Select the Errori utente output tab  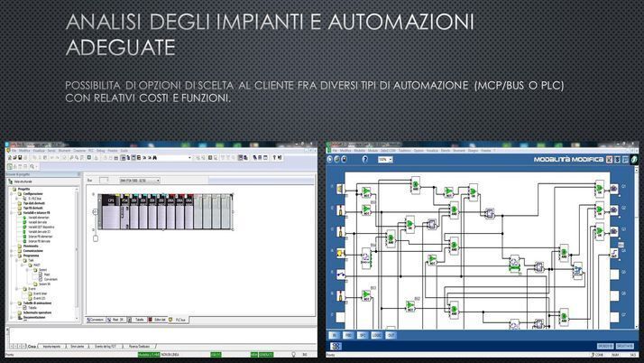click(x=78, y=347)
